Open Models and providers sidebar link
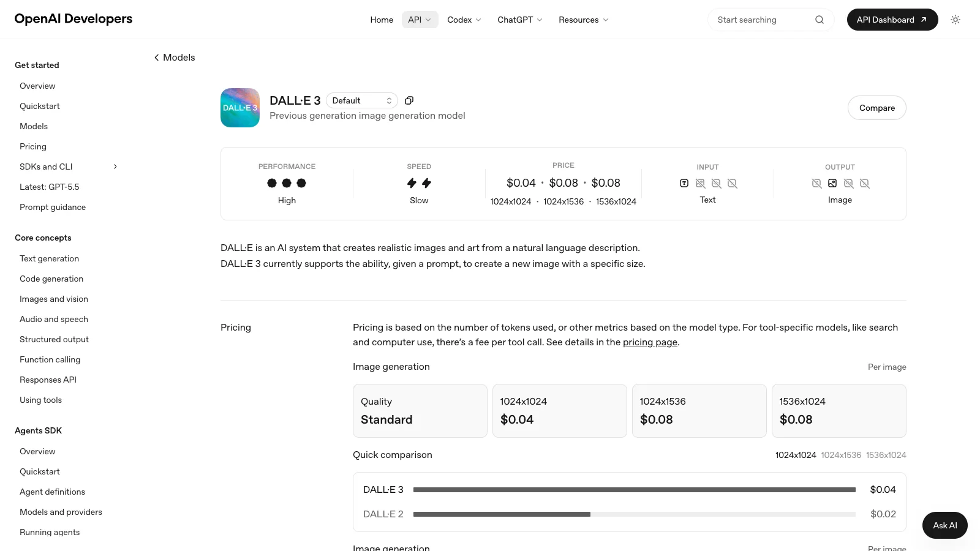Viewport: 980px width, 551px height. click(61, 512)
